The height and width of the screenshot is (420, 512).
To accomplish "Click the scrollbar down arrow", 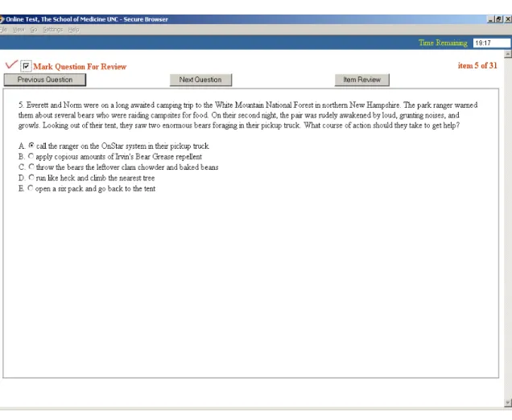I will tap(508, 403).
